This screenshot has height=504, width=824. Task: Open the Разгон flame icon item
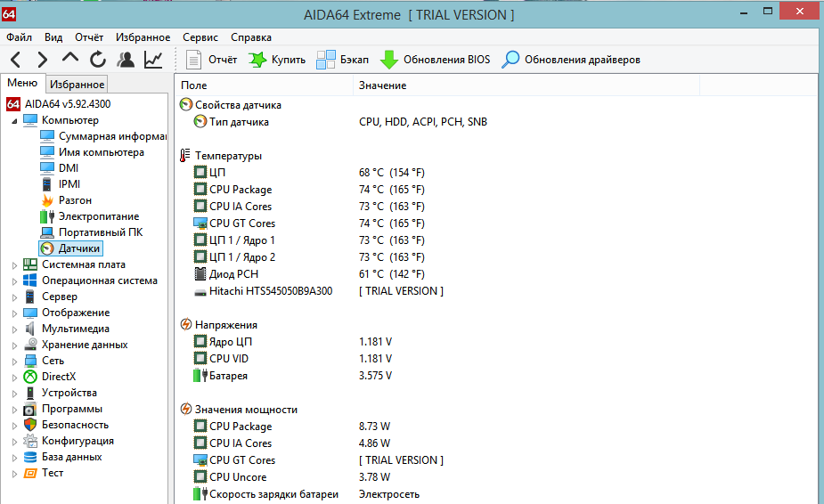click(x=47, y=200)
